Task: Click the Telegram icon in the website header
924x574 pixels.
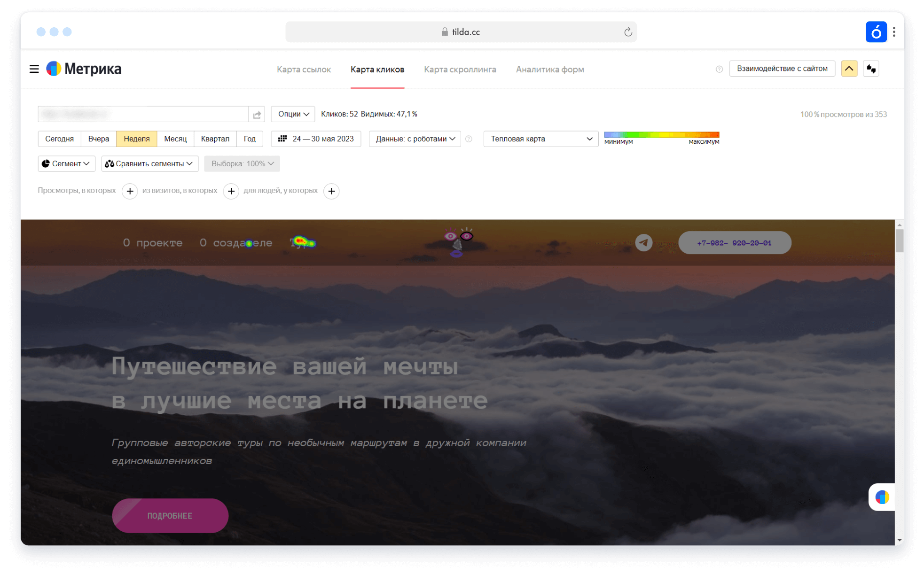Action: 644,242
